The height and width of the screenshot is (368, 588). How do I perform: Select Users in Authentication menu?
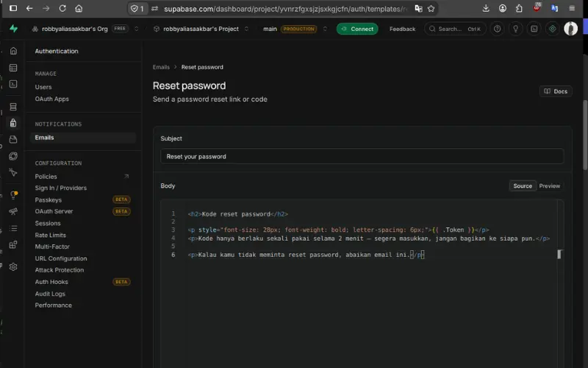pyautogui.click(x=43, y=87)
